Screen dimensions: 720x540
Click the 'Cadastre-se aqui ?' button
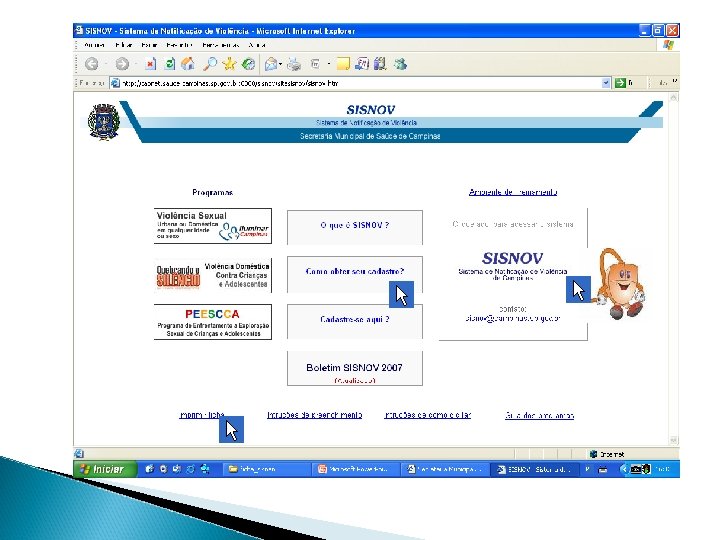354,321
